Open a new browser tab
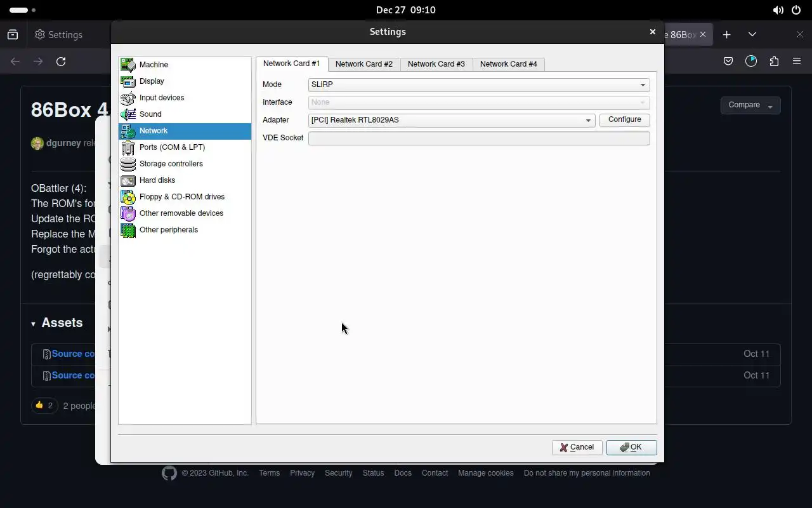 point(727,34)
